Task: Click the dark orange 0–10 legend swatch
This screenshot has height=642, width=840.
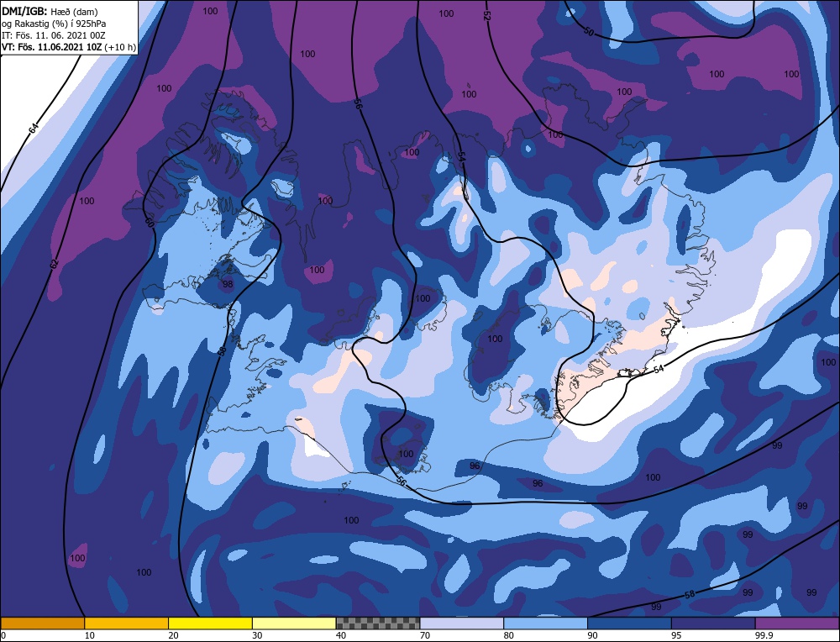Action: click(x=42, y=624)
